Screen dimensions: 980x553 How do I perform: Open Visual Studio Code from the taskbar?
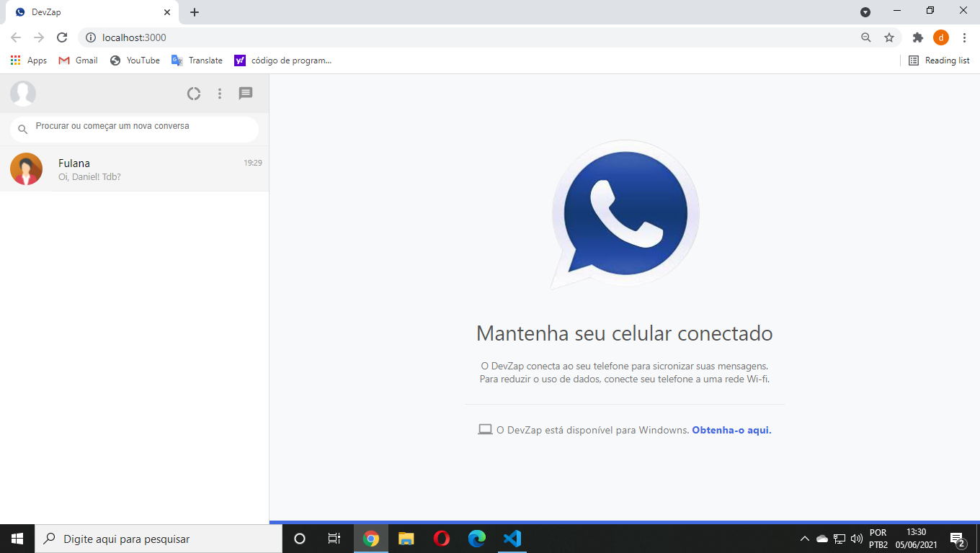(512, 539)
